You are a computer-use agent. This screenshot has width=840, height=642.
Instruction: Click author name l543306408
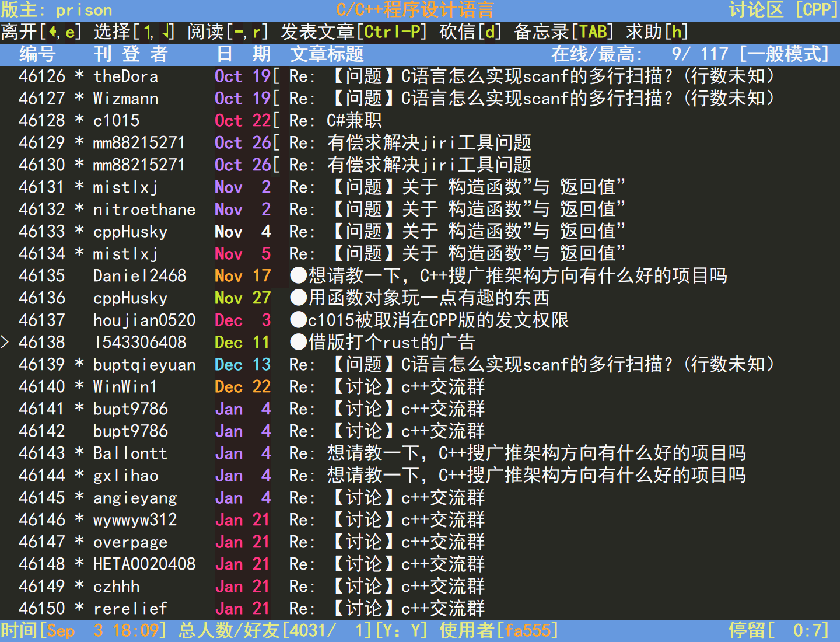point(140,343)
